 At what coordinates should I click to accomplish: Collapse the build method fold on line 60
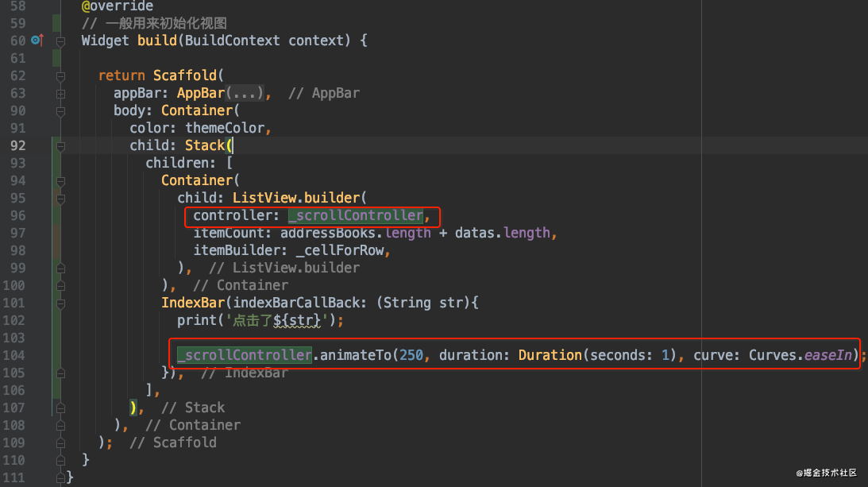coord(61,41)
